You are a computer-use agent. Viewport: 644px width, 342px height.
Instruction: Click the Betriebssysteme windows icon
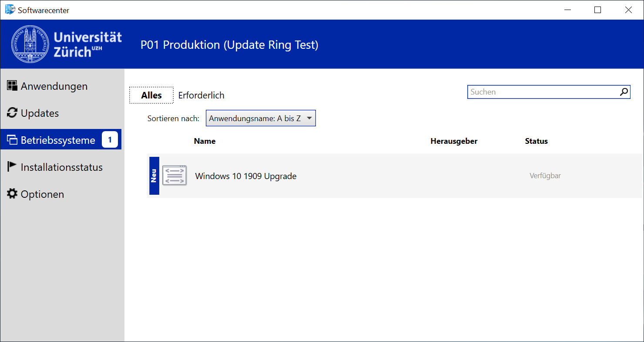coord(12,140)
